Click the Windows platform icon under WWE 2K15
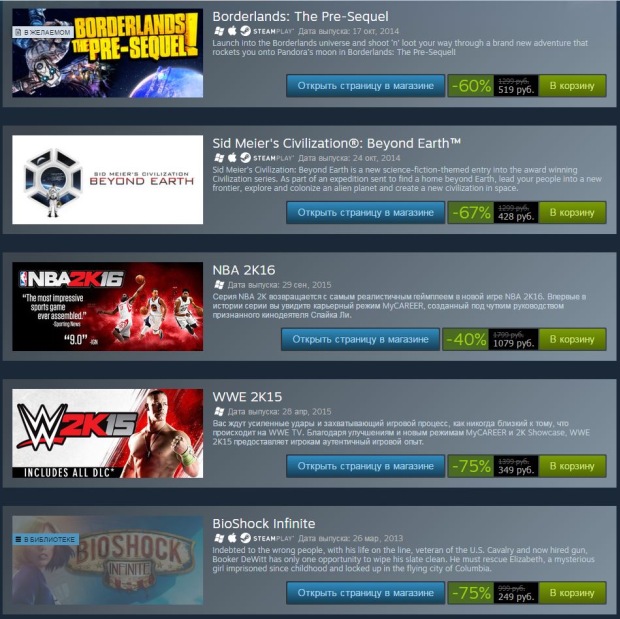The height and width of the screenshot is (619, 620). [219, 411]
